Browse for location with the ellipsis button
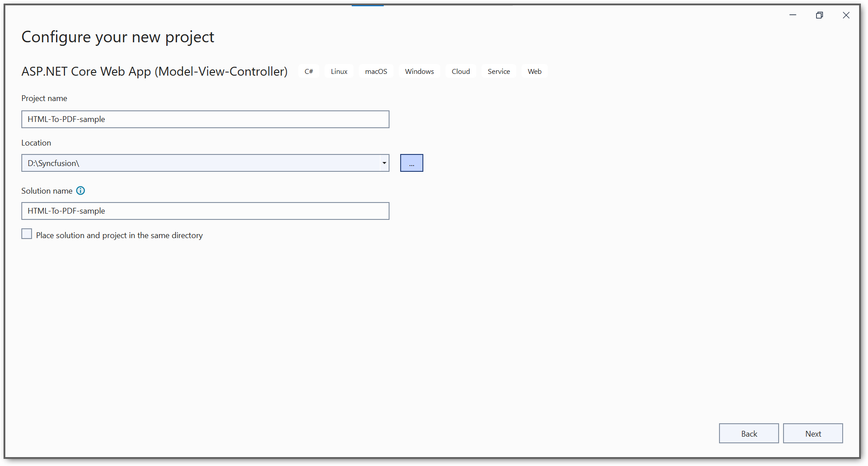The width and height of the screenshot is (868, 466). 412,163
